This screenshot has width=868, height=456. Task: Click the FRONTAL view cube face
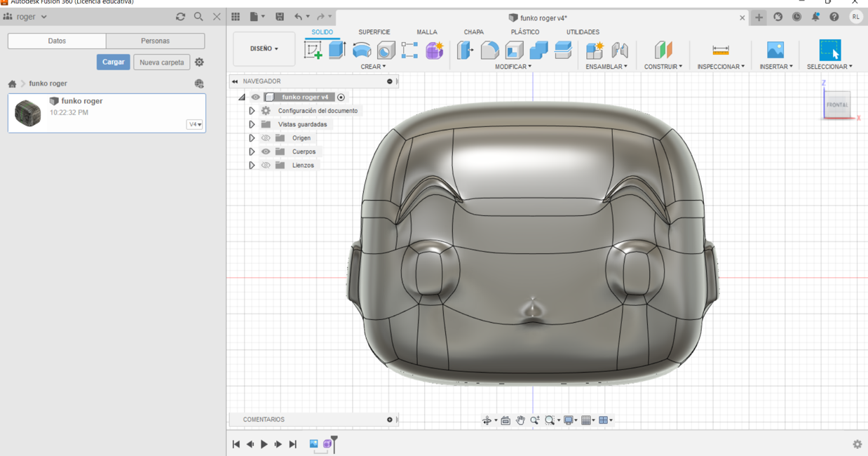click(837, 105)
